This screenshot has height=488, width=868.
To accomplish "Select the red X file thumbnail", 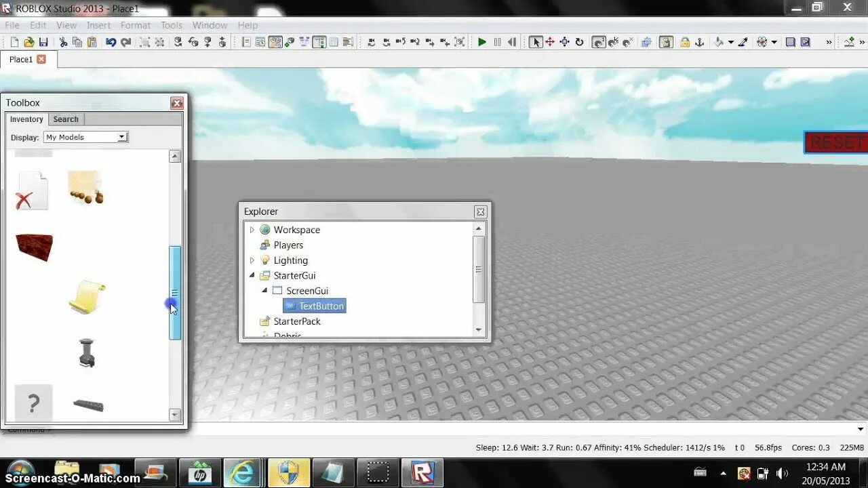I will 33,190.
